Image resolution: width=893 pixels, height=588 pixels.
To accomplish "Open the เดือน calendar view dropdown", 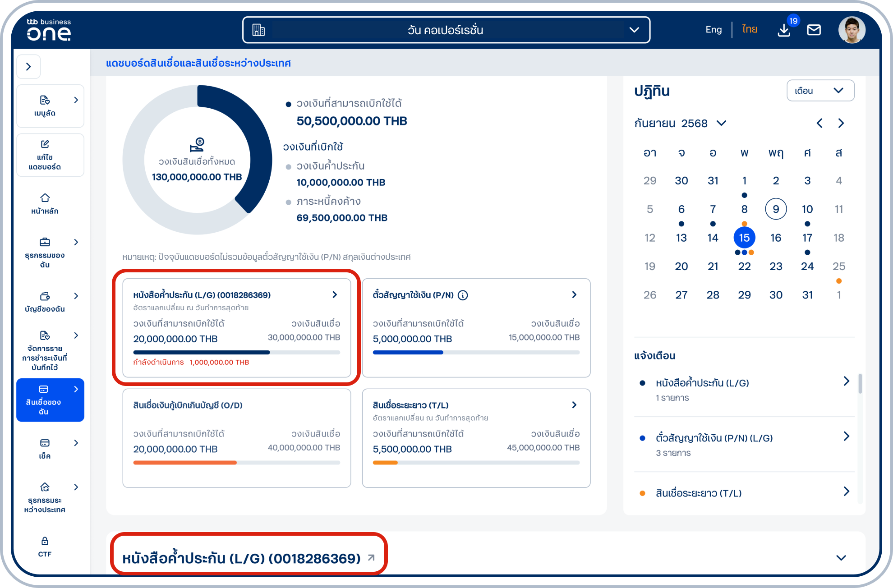I will tap(820, 91).
